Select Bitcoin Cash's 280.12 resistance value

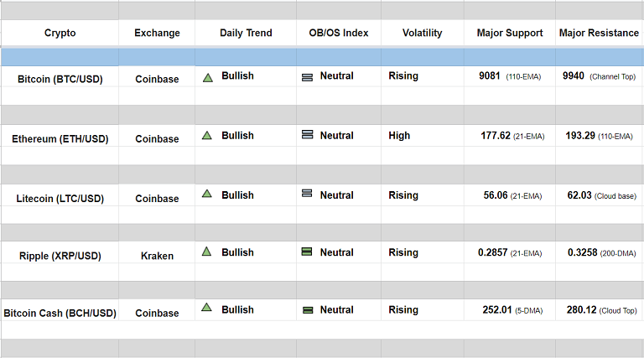[x=581, y=310]
